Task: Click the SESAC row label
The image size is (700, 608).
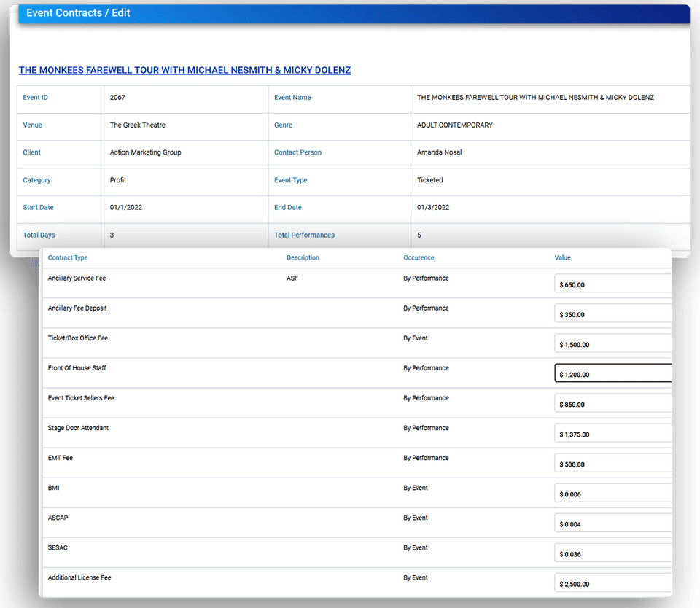Action: click(x=58, y=547)
